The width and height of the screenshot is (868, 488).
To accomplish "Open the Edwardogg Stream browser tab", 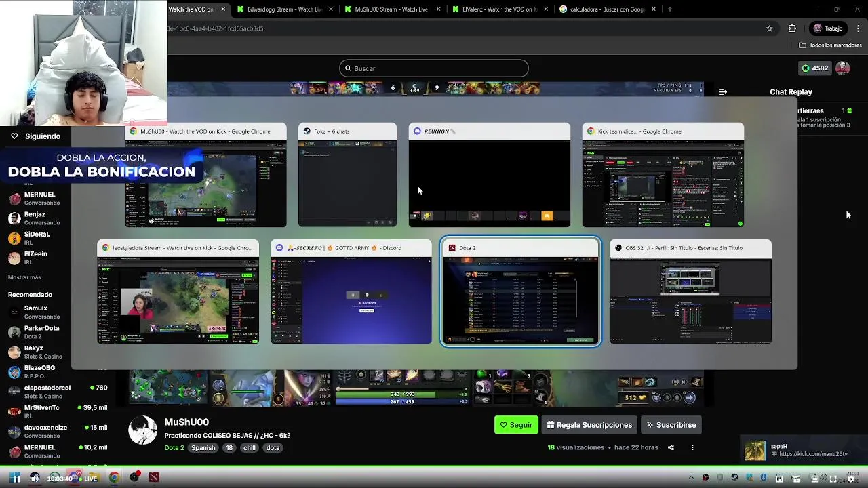I will click(x=283, y=9).
